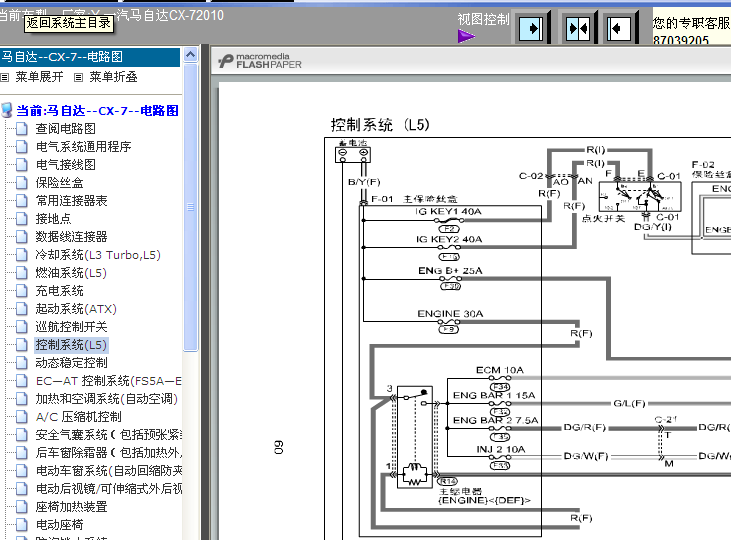
Task: Click the 视图控制 label
Action: (x=483, y=20)
